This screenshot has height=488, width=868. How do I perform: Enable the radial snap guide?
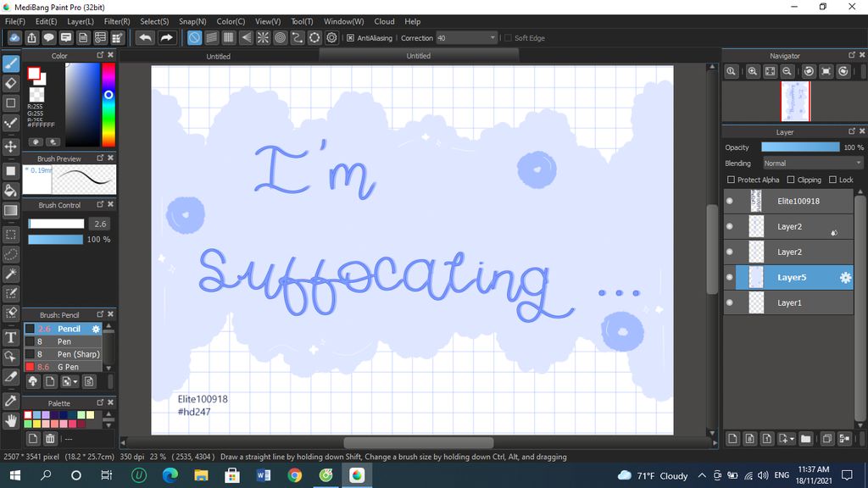263,37
